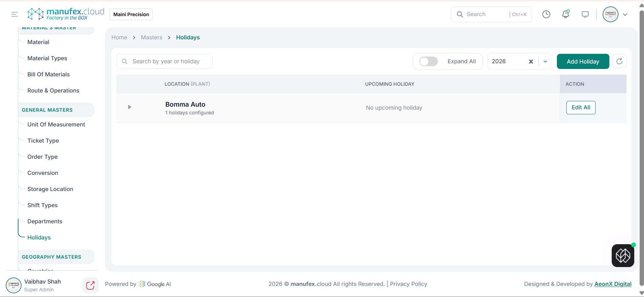Open Shift Types in sidebar
This screenshot has height=297, width=644.
coord(42,205)
